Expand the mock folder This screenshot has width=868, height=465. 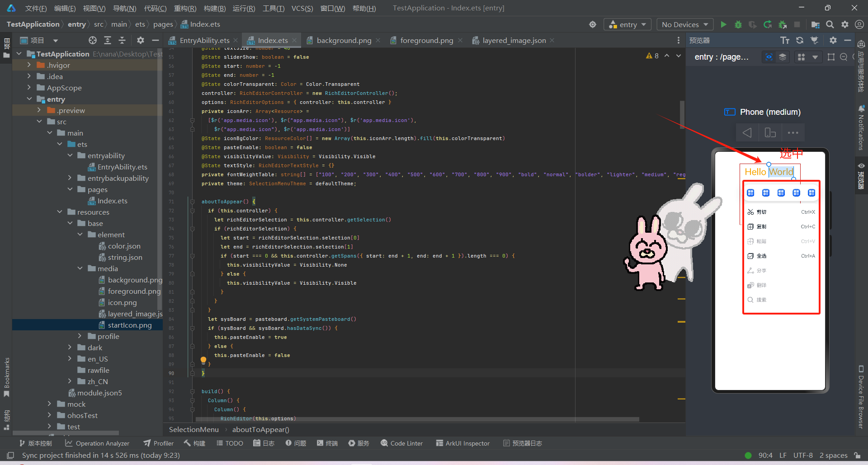(x=50, y=404)
